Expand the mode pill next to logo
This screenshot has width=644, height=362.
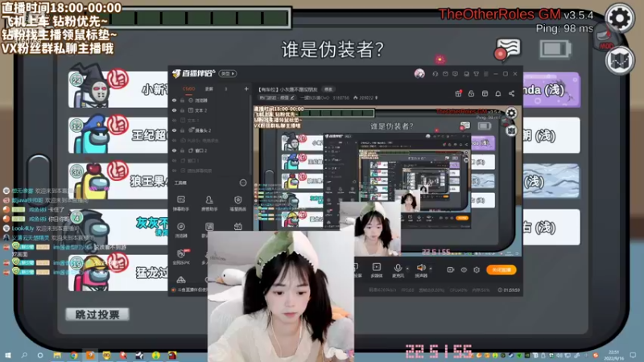point(228,73)
